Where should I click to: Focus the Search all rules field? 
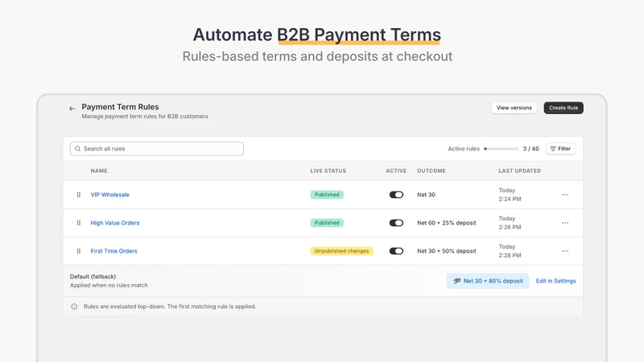pyautogui.click(x=157, y=149)
